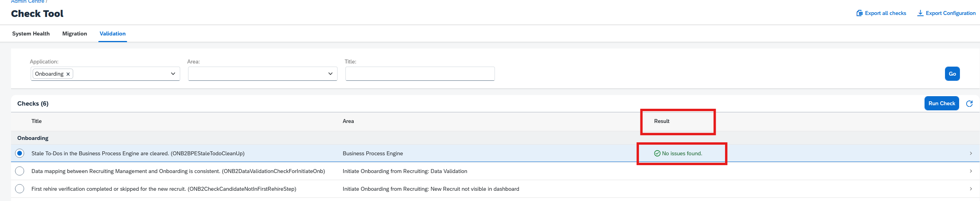Image resolution: width=980 pixels, height=201 pixels.
Task: Select the Data mapping check radio button
Action: (x=20, y=171)
